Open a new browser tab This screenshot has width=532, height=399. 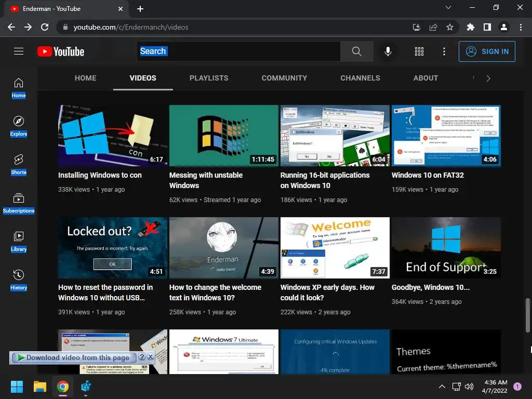pyautogui.click(x=140, y=9)
